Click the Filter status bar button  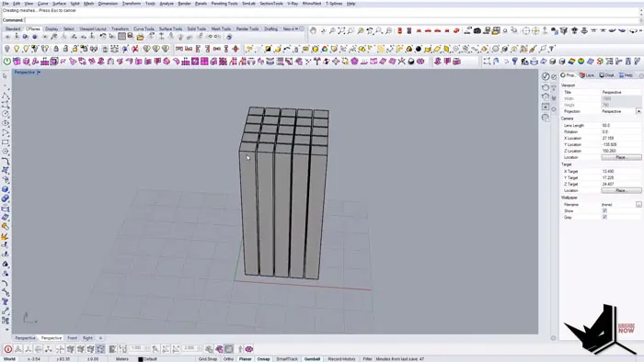367,359
